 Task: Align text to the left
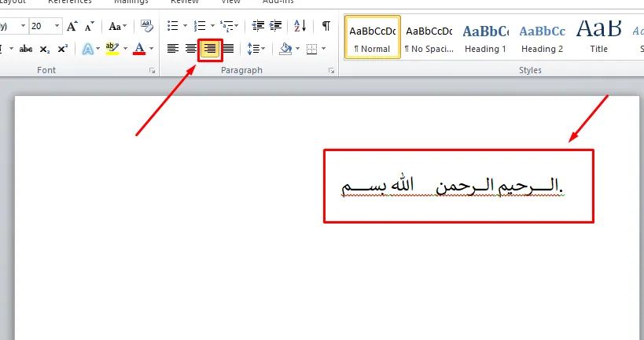[x=173, y=49]
